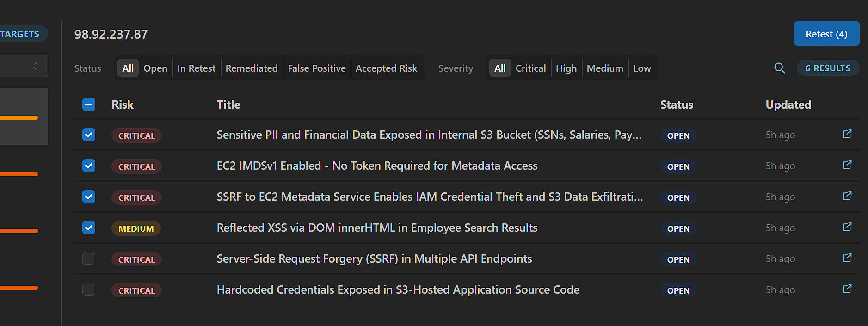Open external link for Sensitive PII finding
Viewport: 868px width, 326px height.
[x=847, y=134]
